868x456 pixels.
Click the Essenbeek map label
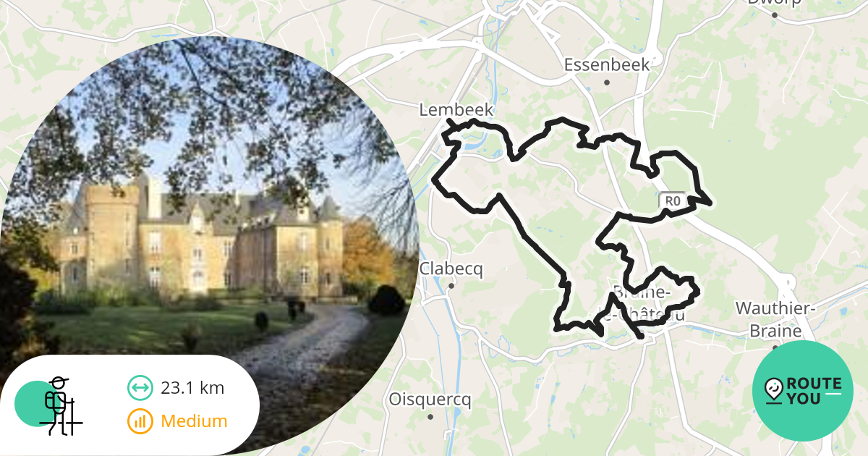click(x=607, y=64)
